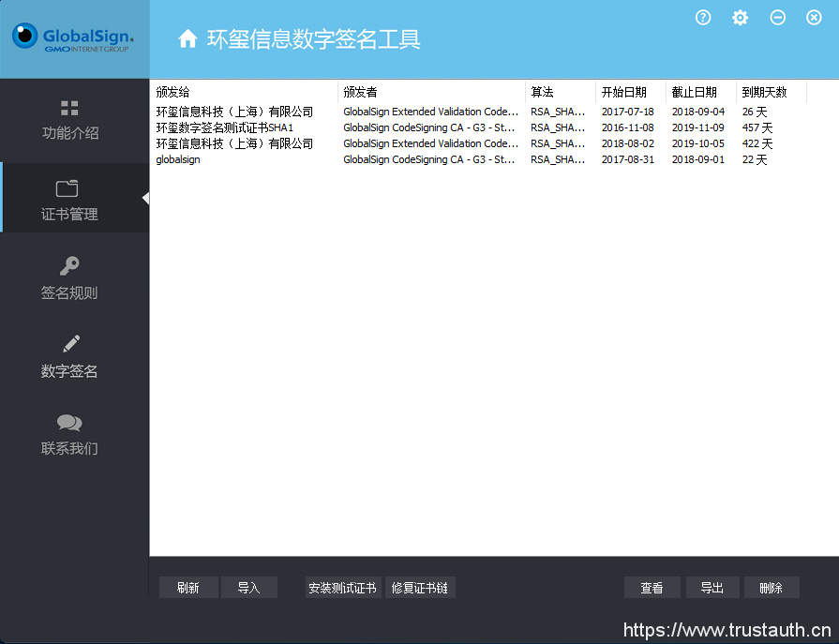Click the 数字签名 pencil icon
This screenshot has height=644, width=839.
(x=70, y=344)
